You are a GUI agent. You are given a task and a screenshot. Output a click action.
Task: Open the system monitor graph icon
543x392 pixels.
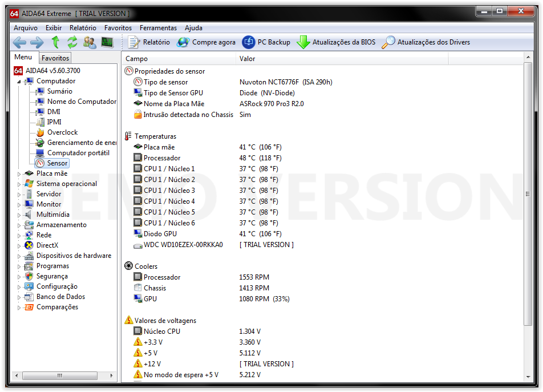tap(107, 42)
